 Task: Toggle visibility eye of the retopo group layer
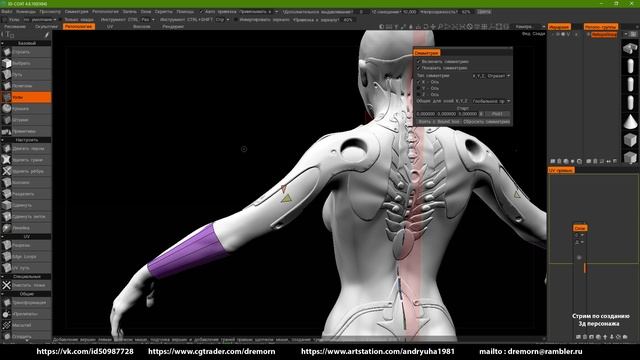pos(589,35)
